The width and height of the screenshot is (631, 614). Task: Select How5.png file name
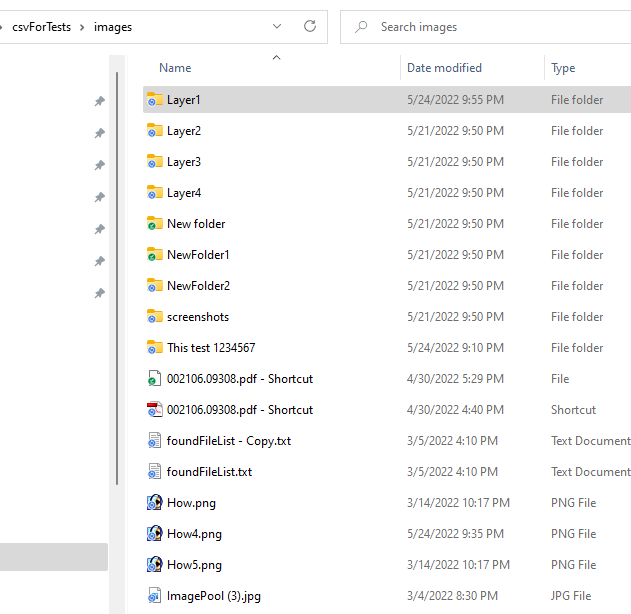coord(194,565)
